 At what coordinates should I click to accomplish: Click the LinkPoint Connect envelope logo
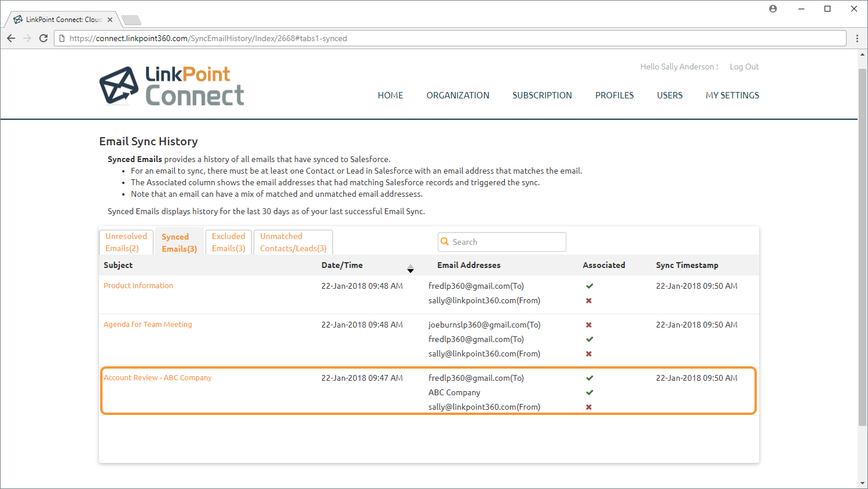119,86
